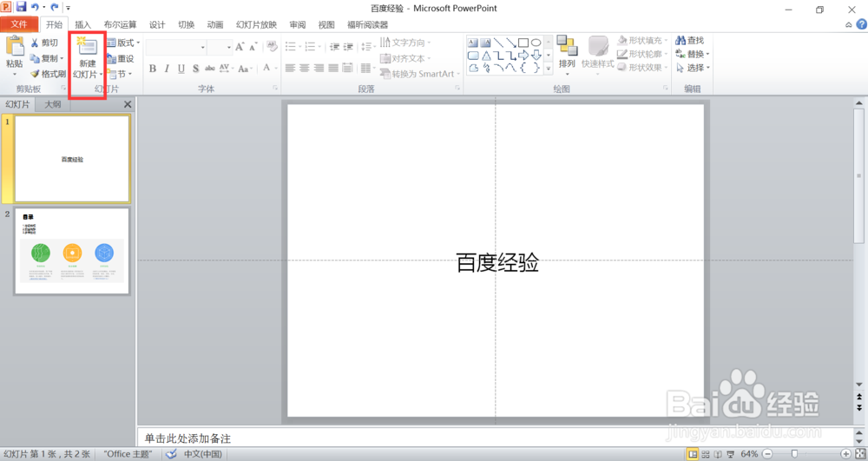868x461 pixels.
Task: Open Find with the 查找 binoculars
Action: (690, 41)
